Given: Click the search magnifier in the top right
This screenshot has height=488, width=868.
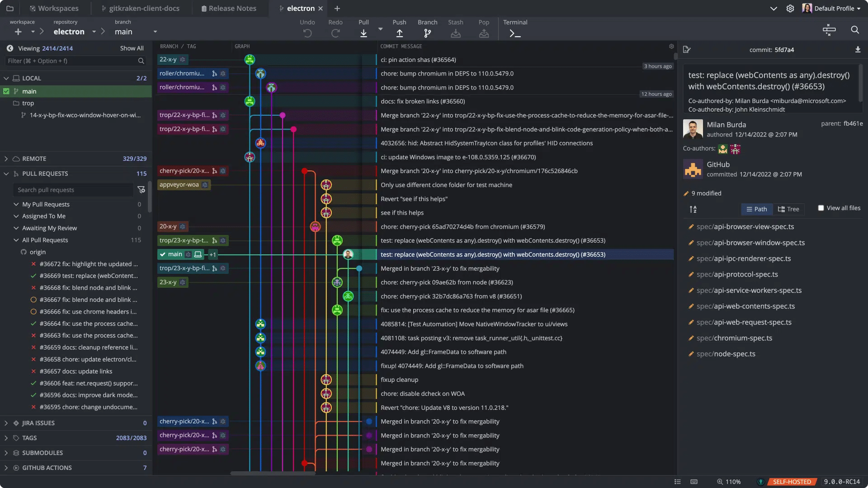Looking at the screenshot, I should point(855,30).
